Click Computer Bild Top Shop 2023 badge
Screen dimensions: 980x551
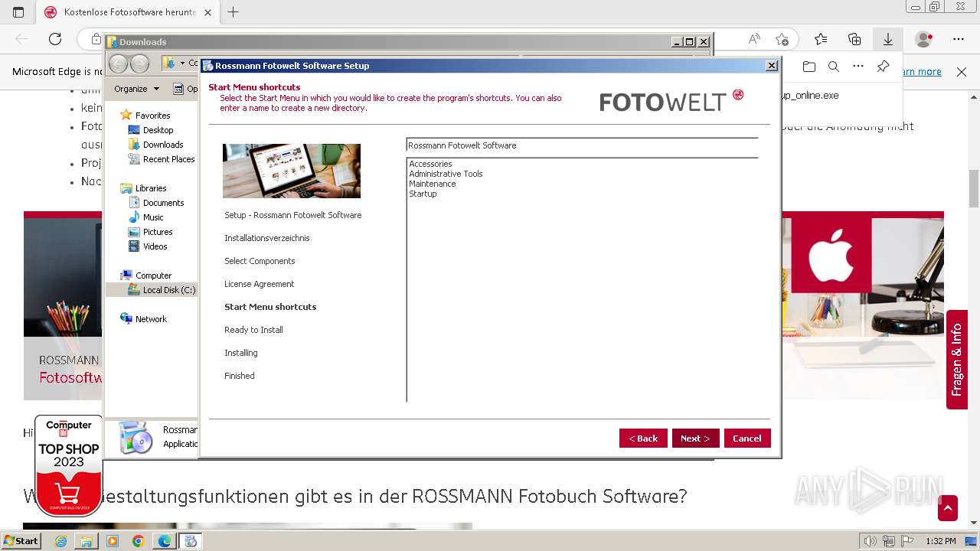(x=68, y=466)
